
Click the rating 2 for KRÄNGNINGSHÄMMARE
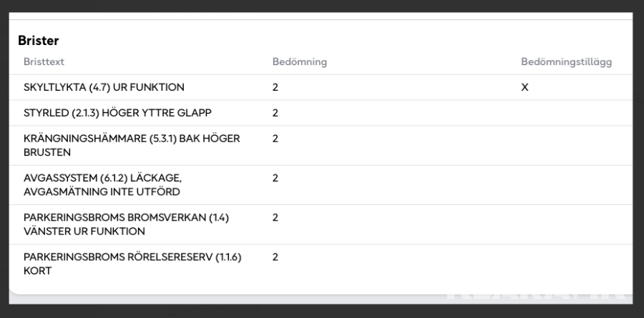pyautogui.click(x=275, y=138)
